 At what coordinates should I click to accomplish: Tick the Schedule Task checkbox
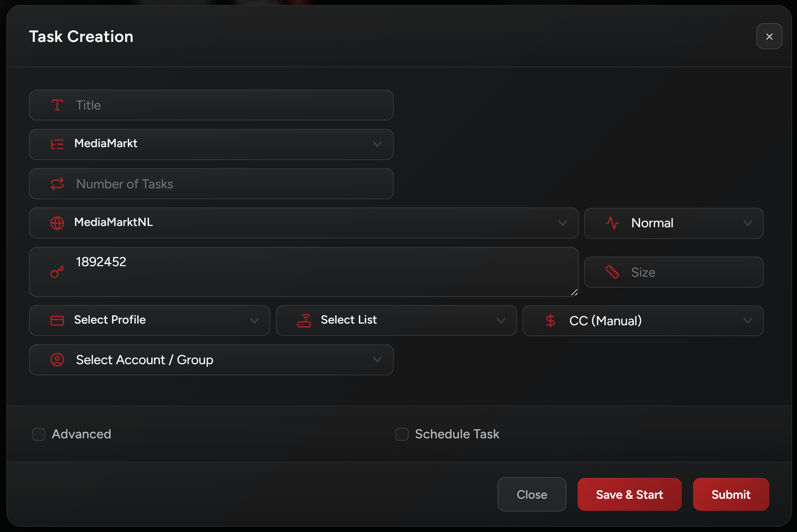402,434
